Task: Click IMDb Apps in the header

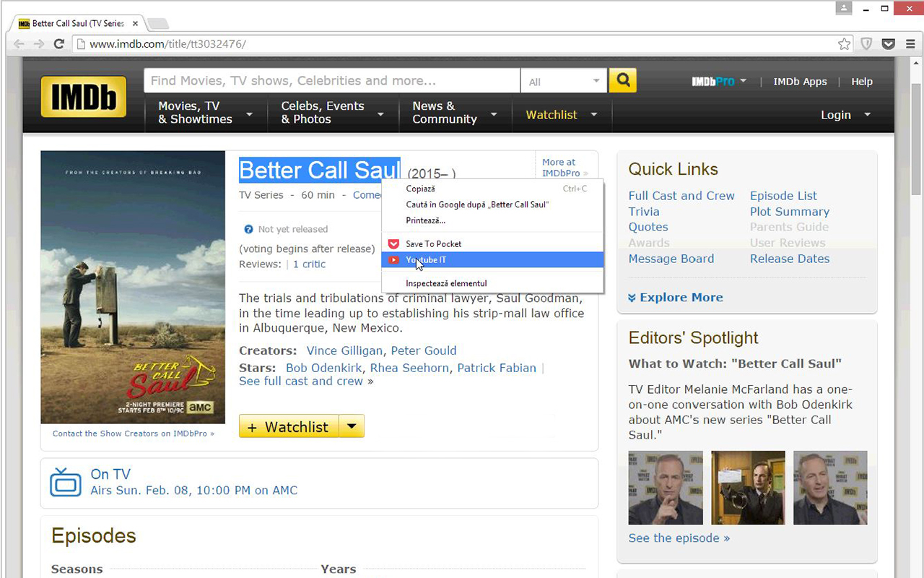Action: (x=800, y=82)
